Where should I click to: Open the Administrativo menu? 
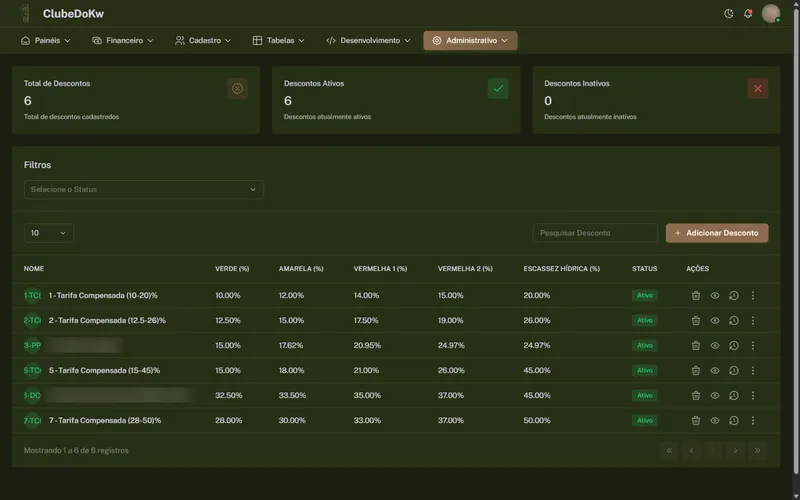coord(470,40)
